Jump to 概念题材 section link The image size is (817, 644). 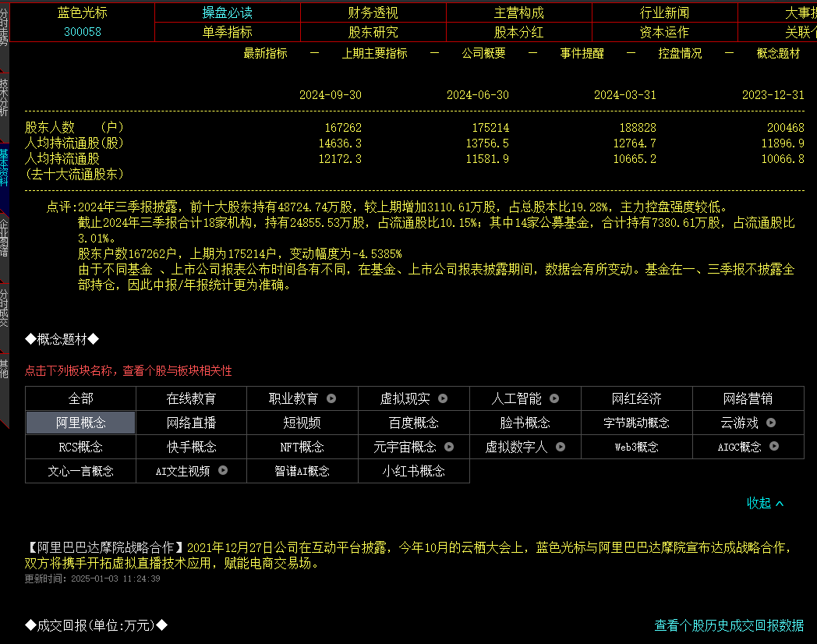point(778,53)
